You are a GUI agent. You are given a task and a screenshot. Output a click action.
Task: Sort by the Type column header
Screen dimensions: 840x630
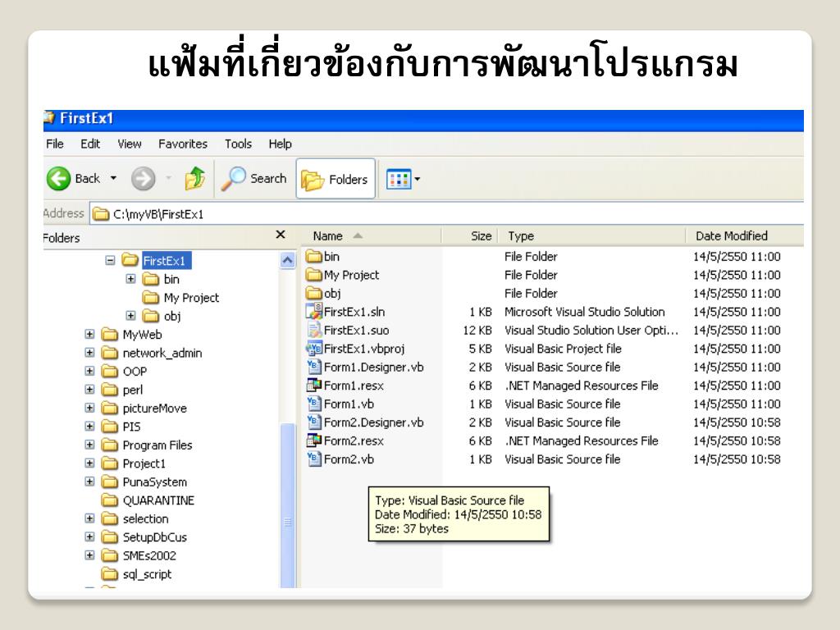pos(591,235)
